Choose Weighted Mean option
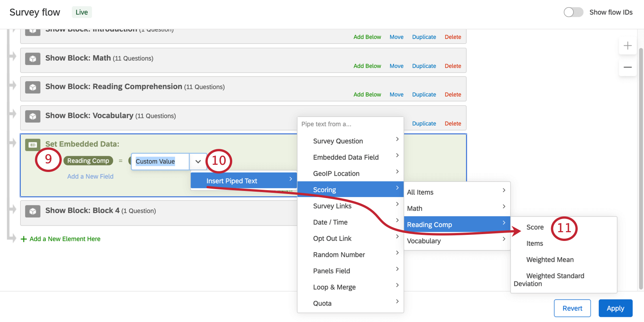Viewport: 644px width, 322px height. 550,260
